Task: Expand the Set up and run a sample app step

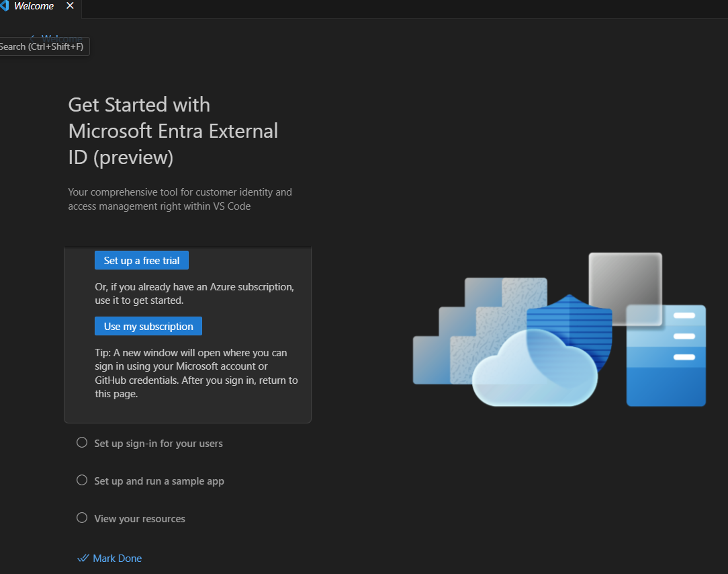Action: pyautogui.click(x=159, y=481)
